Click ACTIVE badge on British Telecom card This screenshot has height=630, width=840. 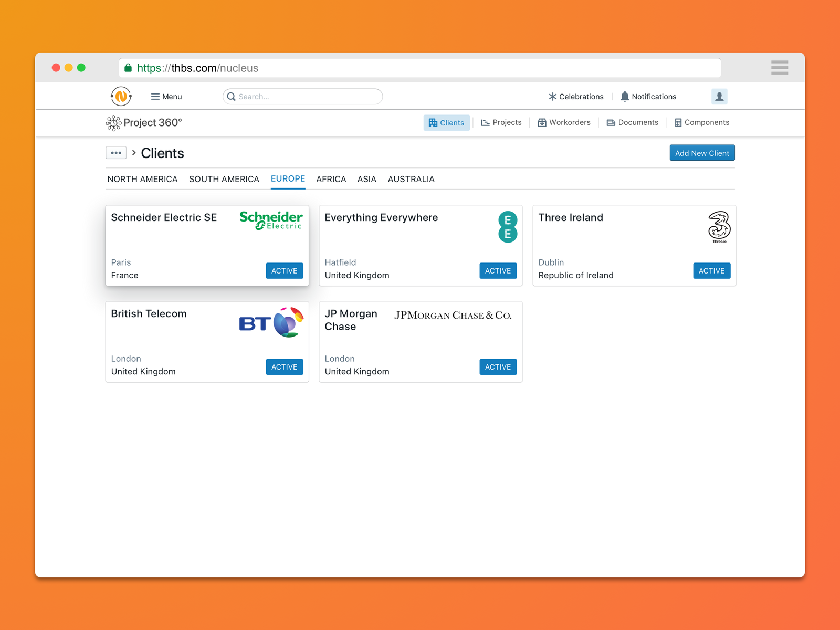tap(285, 367)
